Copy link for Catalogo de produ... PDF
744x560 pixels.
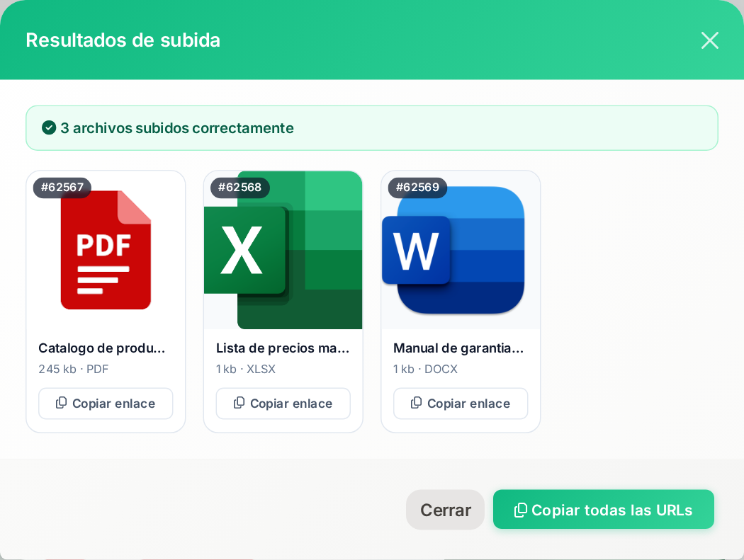106,404
